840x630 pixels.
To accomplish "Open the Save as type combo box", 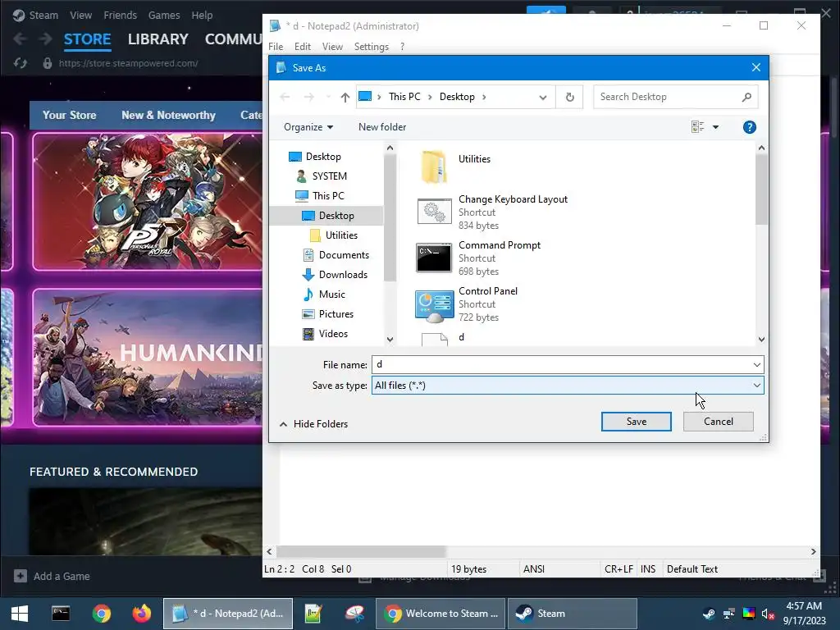I will pyautogui.click(x=568, y=386).
